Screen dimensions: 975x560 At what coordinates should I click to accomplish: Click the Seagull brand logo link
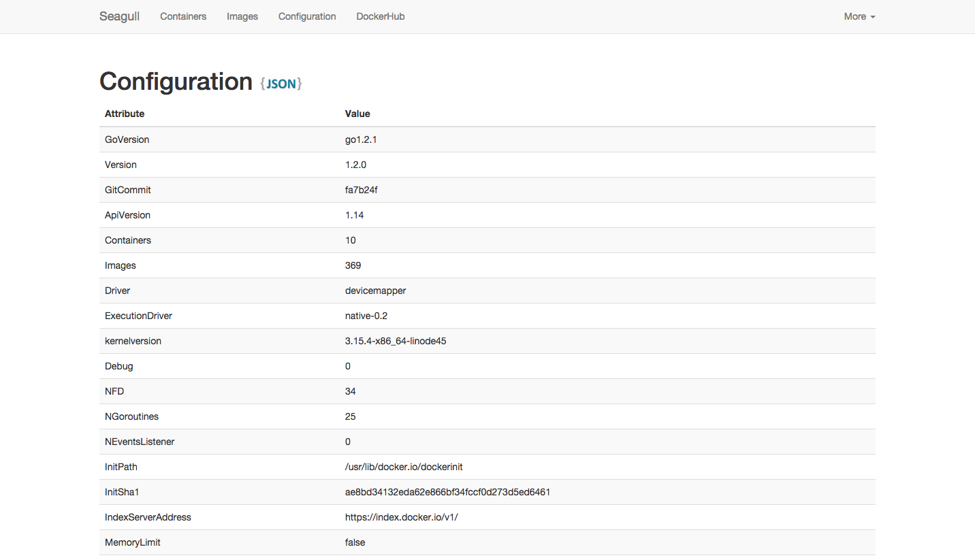(119, 16)
